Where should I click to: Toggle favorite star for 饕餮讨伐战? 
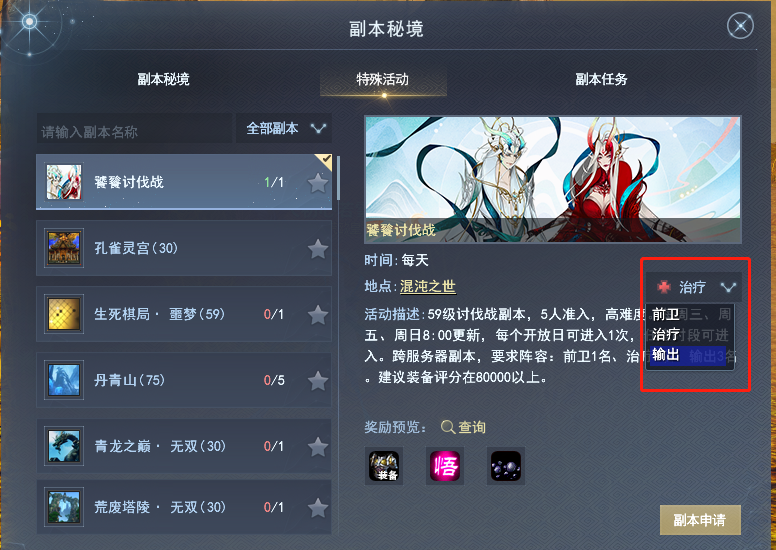pos(318,183)
